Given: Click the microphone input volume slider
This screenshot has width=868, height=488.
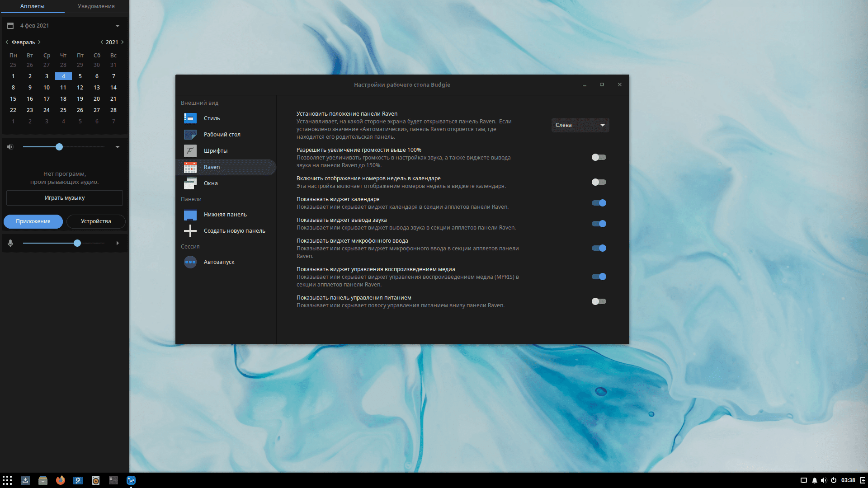Looking at the screenshot, I should click(x=63, y=243).
